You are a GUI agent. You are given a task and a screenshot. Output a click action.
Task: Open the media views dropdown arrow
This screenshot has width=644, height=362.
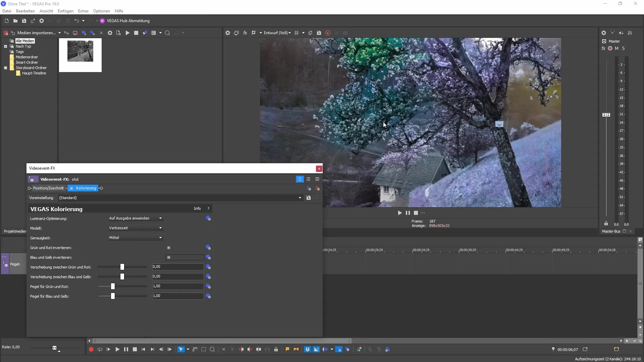pyautogui.click(x=160, y=33)
